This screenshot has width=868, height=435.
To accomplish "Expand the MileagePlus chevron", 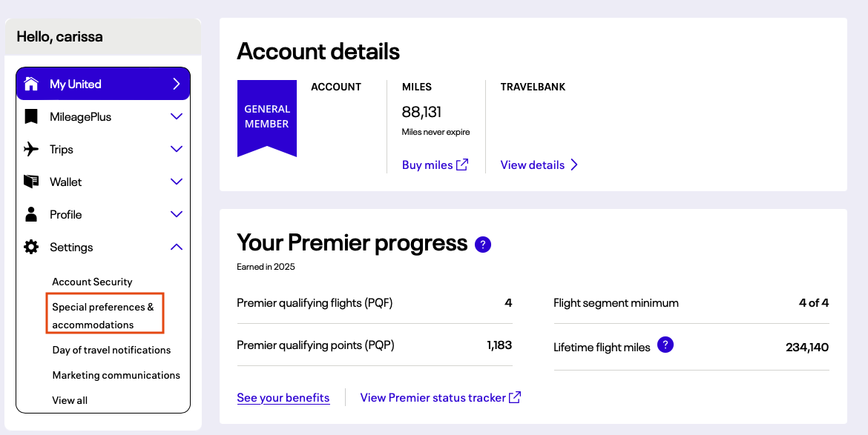I will (x=177, y=116).
